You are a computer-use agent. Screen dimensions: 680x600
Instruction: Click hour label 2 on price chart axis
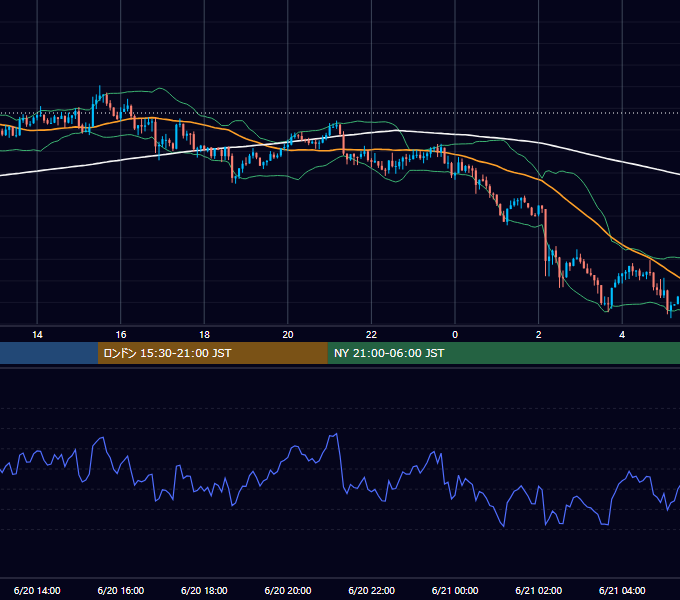pos(539,335)
